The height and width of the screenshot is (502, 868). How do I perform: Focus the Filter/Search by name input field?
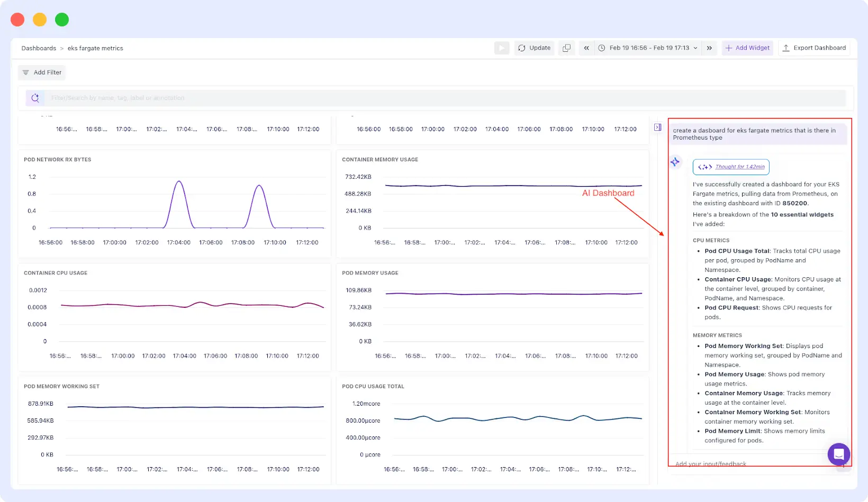445,98
